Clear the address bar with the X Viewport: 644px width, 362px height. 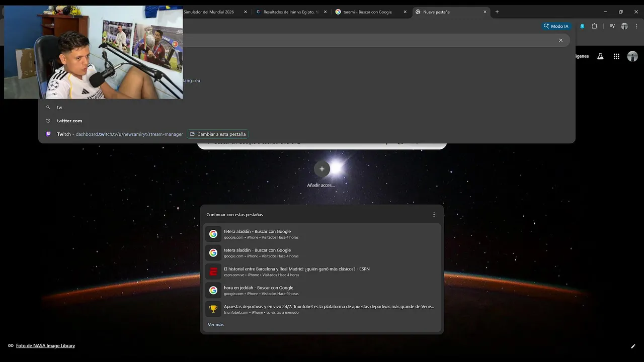tap(561, 40)
